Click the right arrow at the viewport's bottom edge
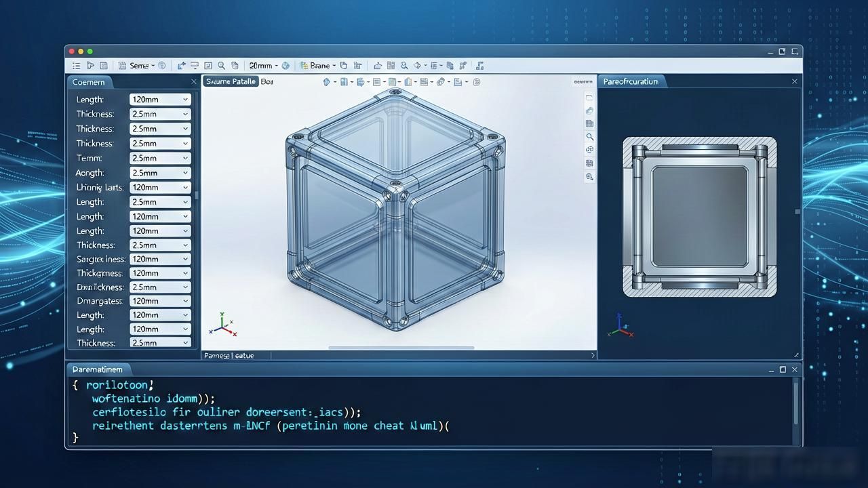The height and width of the screenshot is (488, 868). point(593,355)
